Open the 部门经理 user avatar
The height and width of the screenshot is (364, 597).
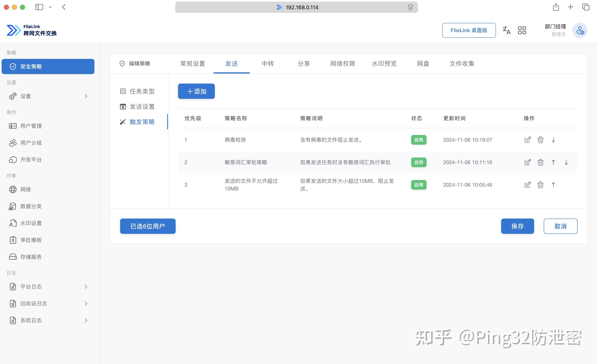click(580, 30)
